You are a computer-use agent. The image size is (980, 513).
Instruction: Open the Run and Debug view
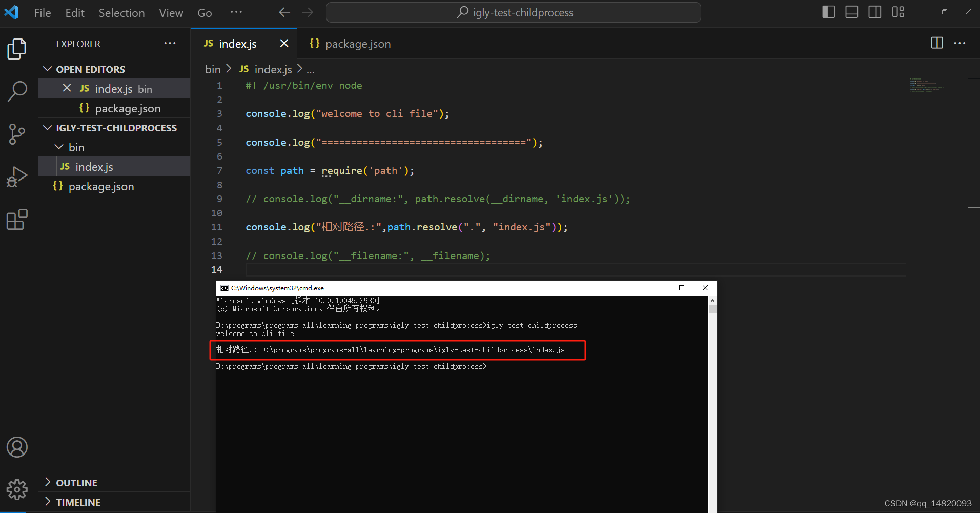pos(17,176)
